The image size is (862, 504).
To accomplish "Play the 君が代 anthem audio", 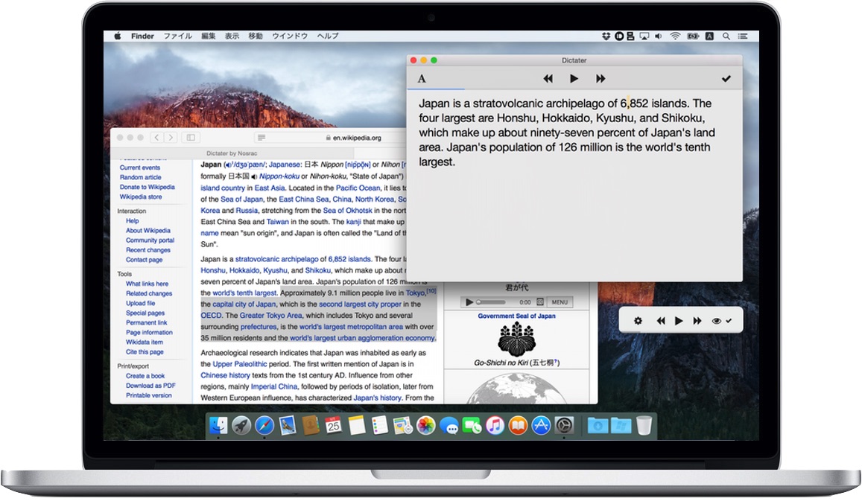I will point(469,302).
